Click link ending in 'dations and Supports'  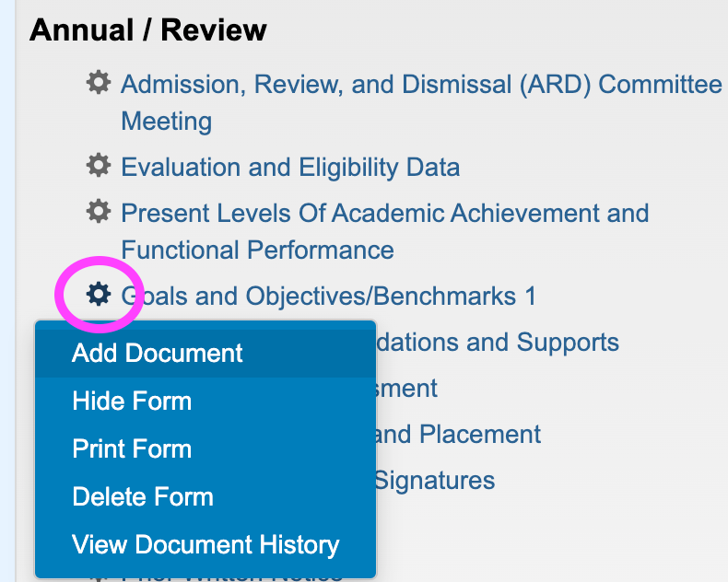coord(498,343)
